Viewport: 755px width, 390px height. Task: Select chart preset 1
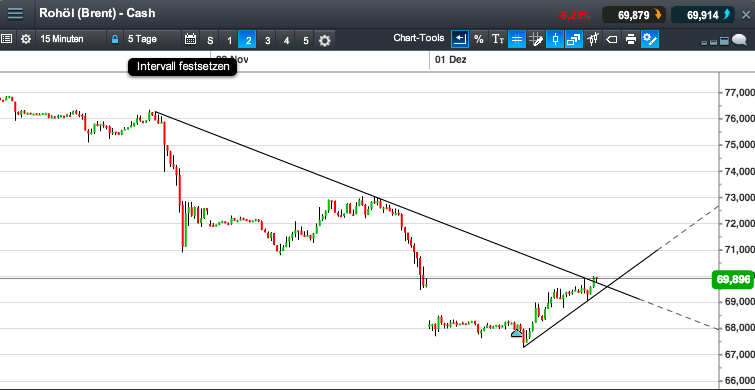click(x=229, y=40)
